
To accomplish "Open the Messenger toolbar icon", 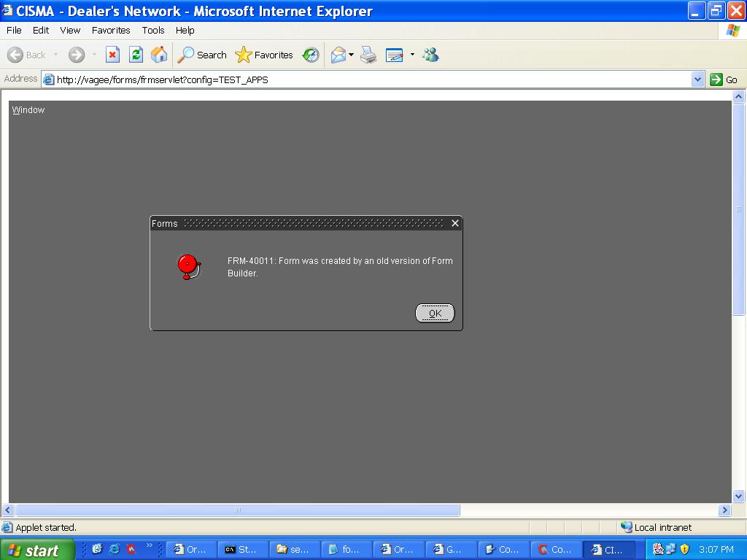I will 430,55.
